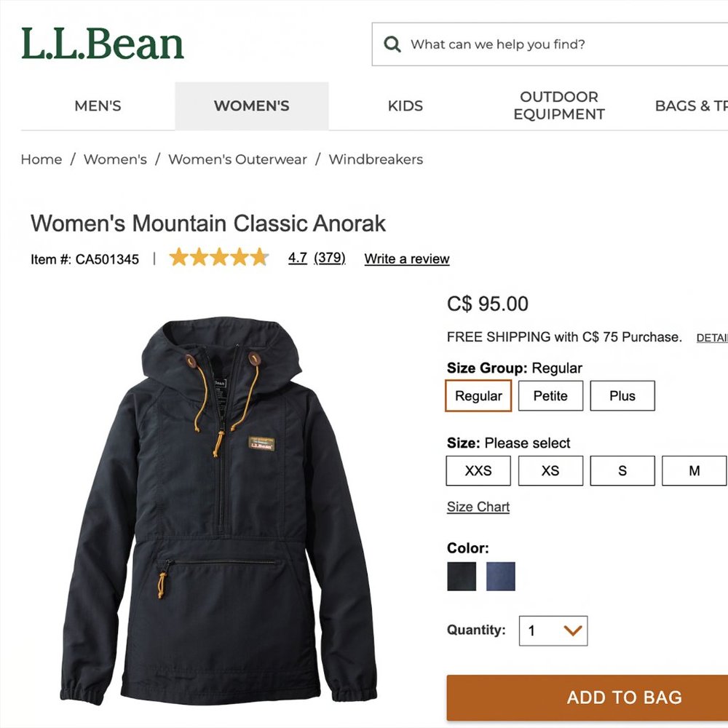
Task: Select the Regular size group
Action: tap(478, 396)
